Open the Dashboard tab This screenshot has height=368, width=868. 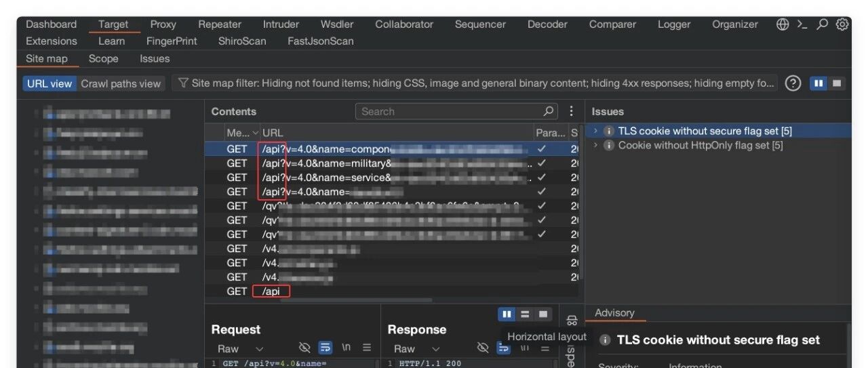pyautogui.click(x=51, y=24)
